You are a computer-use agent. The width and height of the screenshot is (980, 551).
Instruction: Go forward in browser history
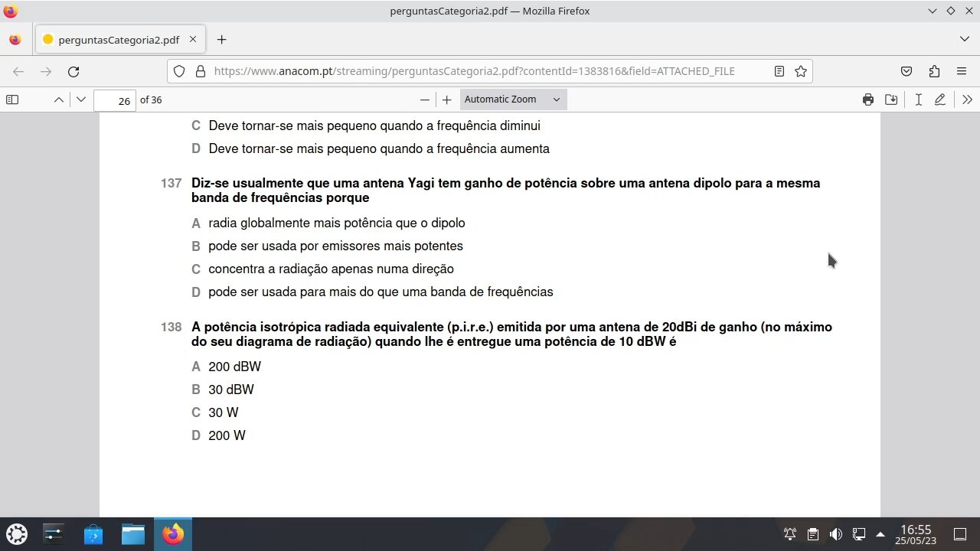click(x=46, y=71)
